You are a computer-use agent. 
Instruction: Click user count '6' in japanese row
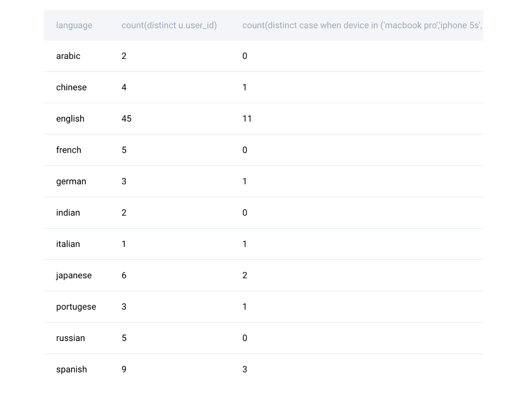[124, 276]
